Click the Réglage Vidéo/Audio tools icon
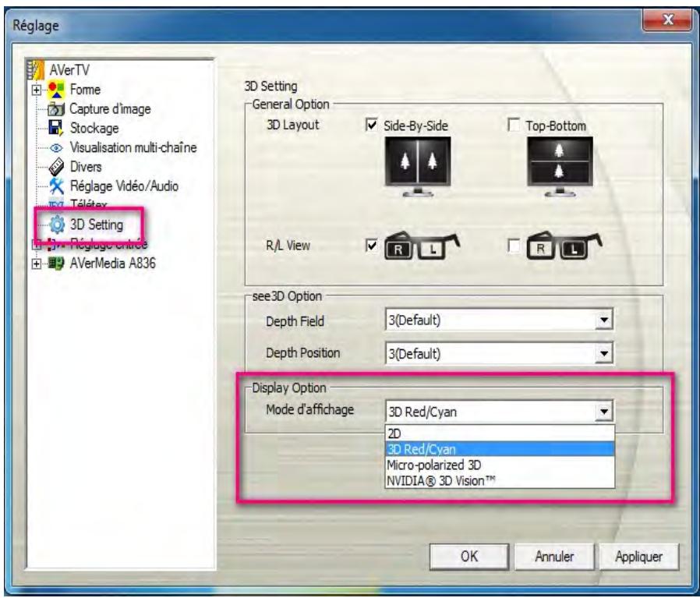 click(x=56, y=186)
